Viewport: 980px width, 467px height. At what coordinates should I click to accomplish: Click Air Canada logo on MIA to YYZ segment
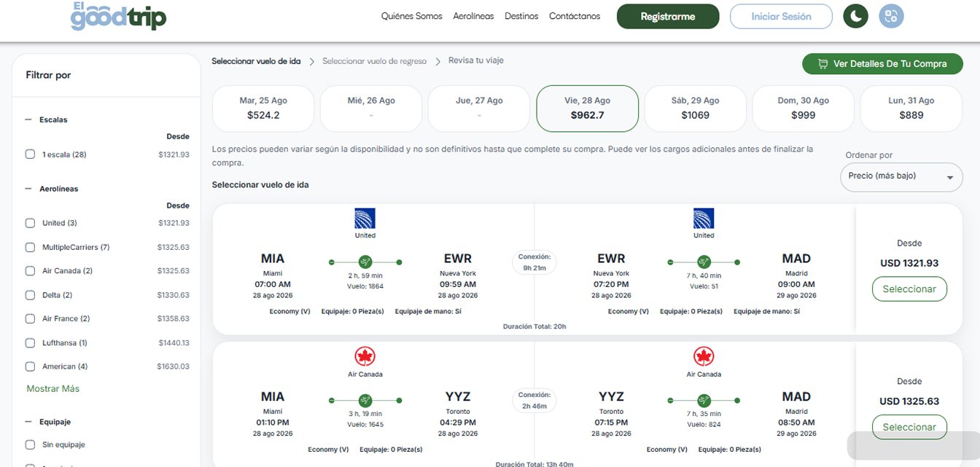click(365, 357)
